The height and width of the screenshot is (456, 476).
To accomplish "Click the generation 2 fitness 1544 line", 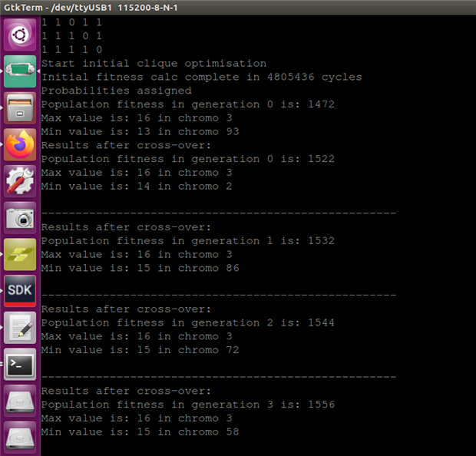I will (188, 322).
